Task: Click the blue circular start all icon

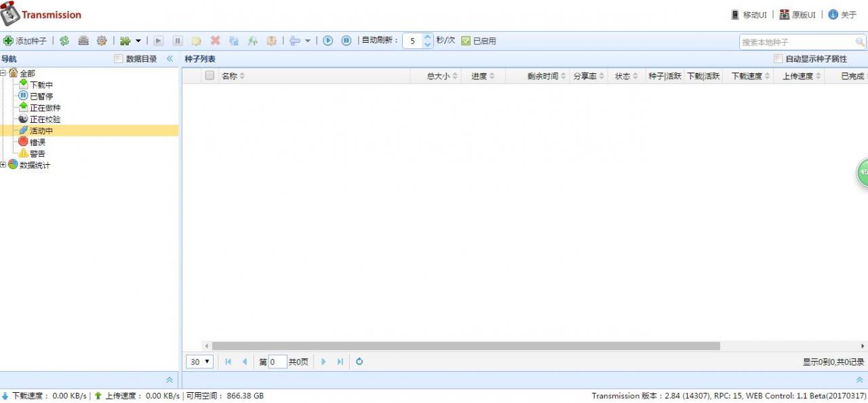Action: click(x=328, y=41)
